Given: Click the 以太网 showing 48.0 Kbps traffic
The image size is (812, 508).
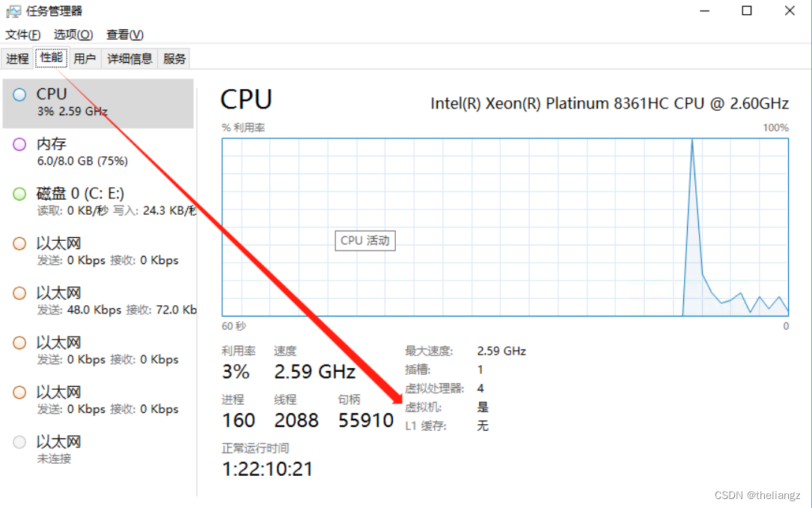Looking at the screenshot, I should click(x=21, y=293).
